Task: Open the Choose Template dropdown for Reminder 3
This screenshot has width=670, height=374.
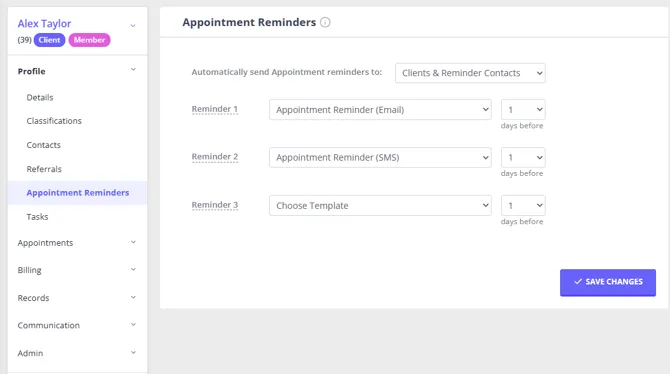Action: pos(380,206)
